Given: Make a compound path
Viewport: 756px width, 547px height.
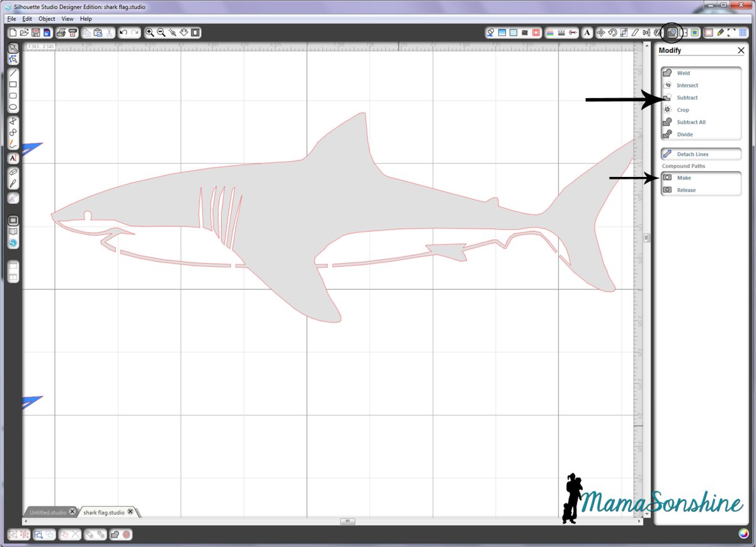Looking at the screenshot, I should point(684,178).
